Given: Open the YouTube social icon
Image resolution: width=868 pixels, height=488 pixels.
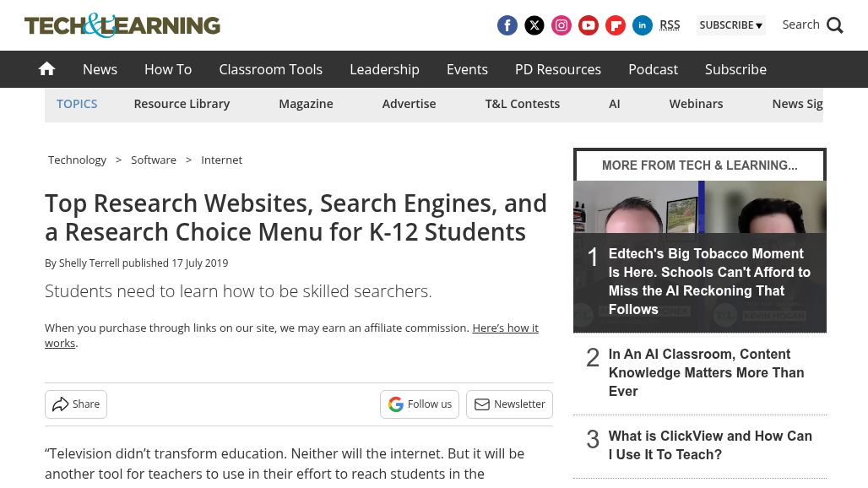Looking at the screenshot, I should [x=589, y=25].
